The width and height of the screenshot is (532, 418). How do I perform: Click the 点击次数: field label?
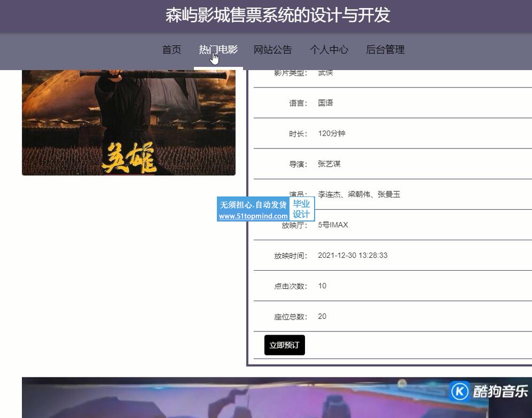click(291, 286)
